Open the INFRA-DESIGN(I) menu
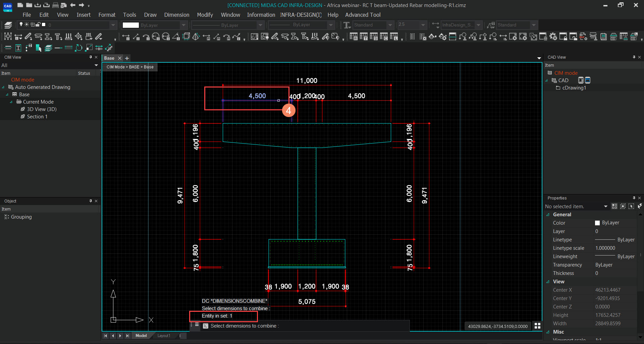This screenshot has height=344, width=644. coord(301,15)
